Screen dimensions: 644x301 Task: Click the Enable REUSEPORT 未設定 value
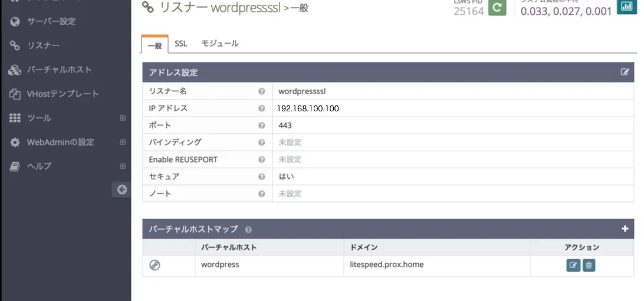click(290, 159)
